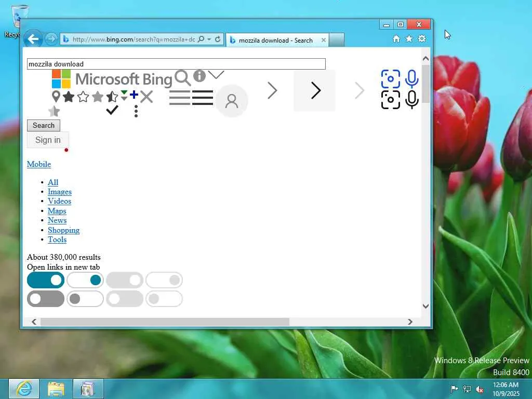532x399 pixels.
Task: Toggle the white switch with dark gray knob left
Action: coord(85,299)
